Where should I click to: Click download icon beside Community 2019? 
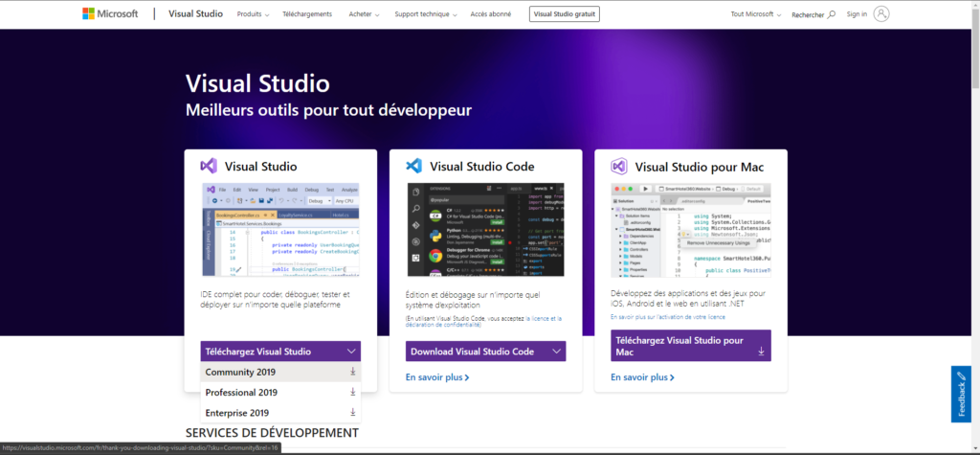(x=352, y=372)
